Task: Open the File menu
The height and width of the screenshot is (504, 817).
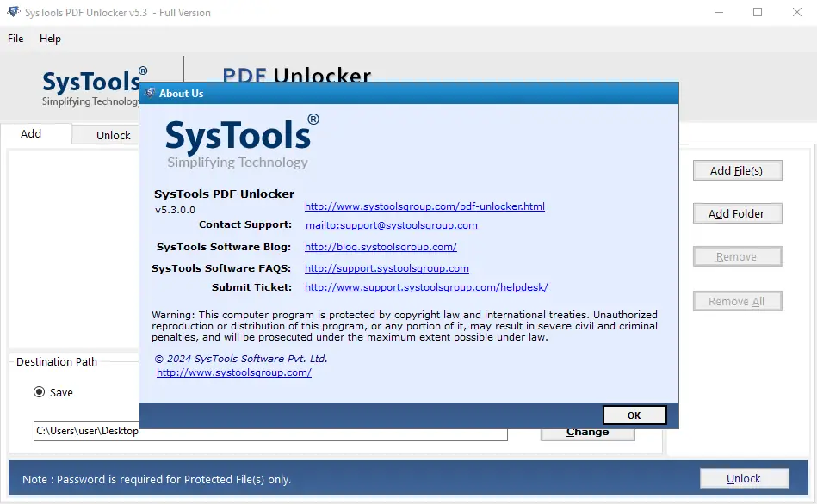Action: coord(15,39)
